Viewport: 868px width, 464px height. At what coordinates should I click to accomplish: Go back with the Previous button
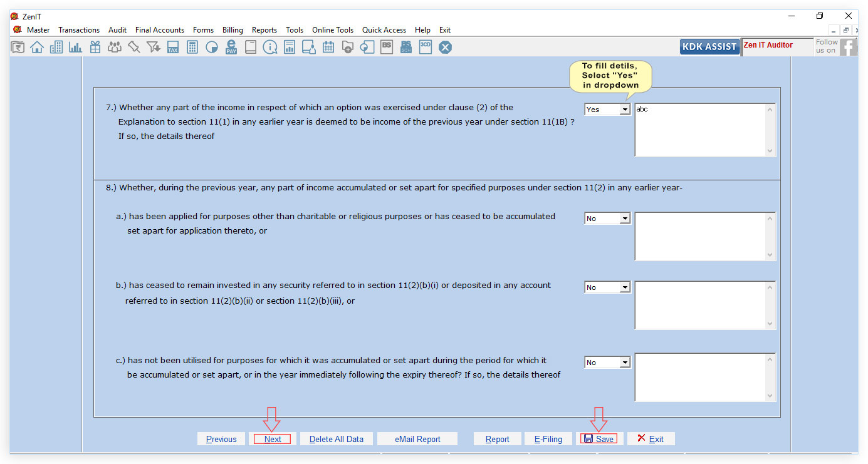coord(221,439)
